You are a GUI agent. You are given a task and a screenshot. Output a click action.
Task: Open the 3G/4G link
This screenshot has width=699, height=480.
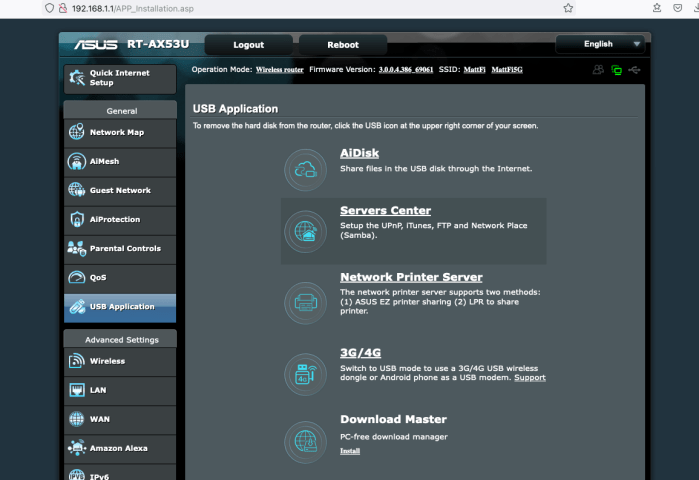360,353
